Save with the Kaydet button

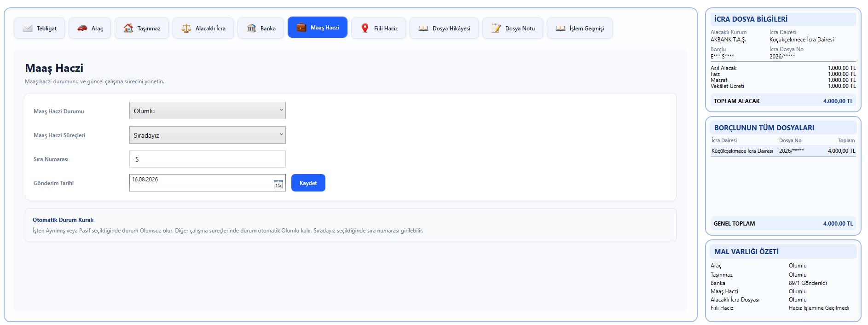click(308, 183)
